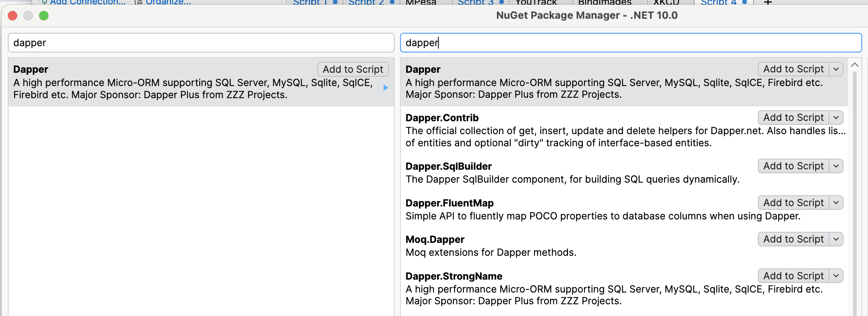This screenshot has height=316, width=868.
Task: Open the Moq.Dapper Add to Script dropdown arrow
Action: tap(836, 239)
